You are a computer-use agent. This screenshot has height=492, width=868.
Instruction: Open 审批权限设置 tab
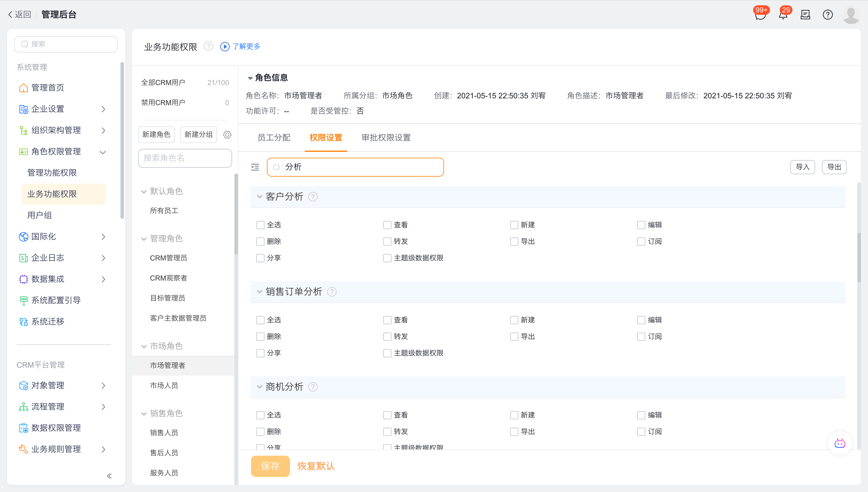[x=386, y=138]
